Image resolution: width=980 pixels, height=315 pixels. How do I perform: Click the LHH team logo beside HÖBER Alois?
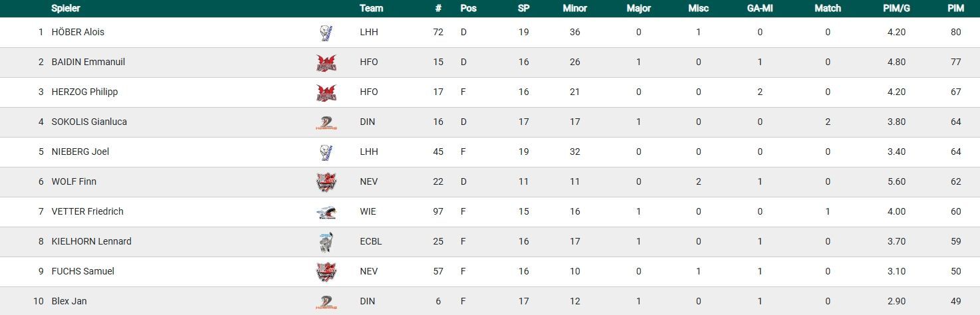(326, 33)
